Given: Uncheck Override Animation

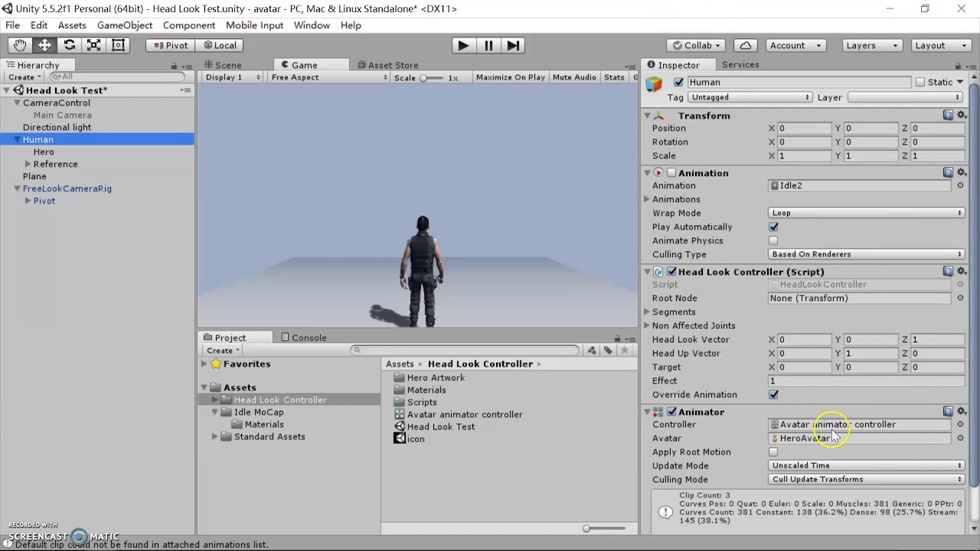Looking at the screenshot, I should coord(773,394).
